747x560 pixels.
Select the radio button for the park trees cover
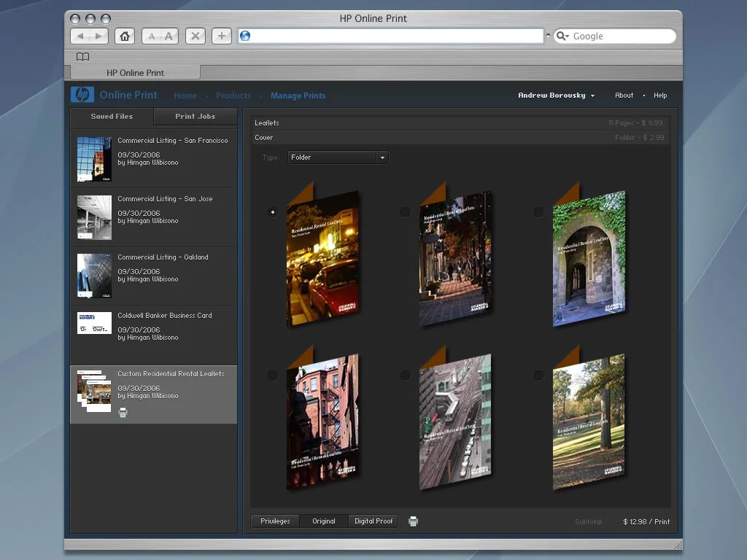click(x=538, y=376)
